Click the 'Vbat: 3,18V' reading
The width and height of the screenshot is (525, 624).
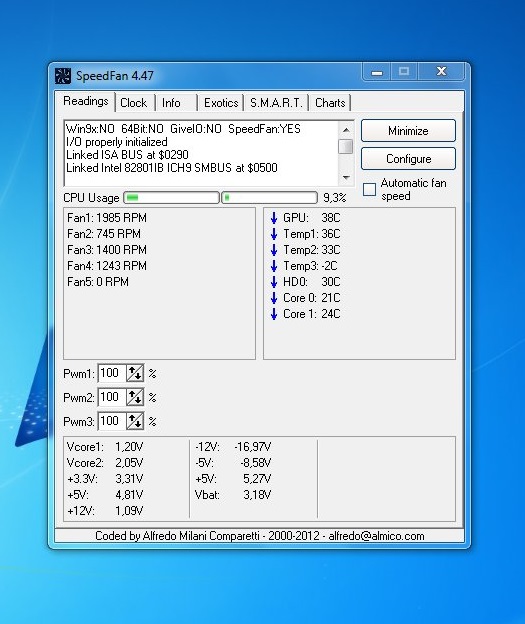(233, 495)
